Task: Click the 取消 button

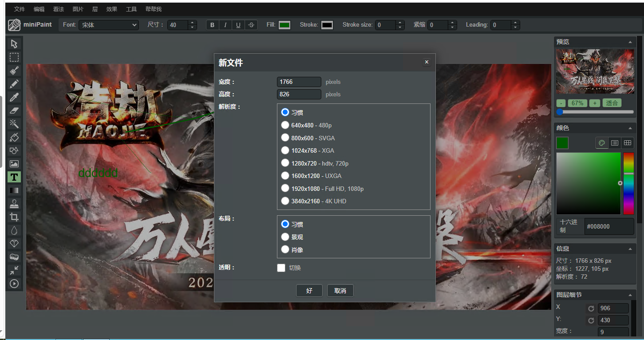Action: click(x=340, y=291)
